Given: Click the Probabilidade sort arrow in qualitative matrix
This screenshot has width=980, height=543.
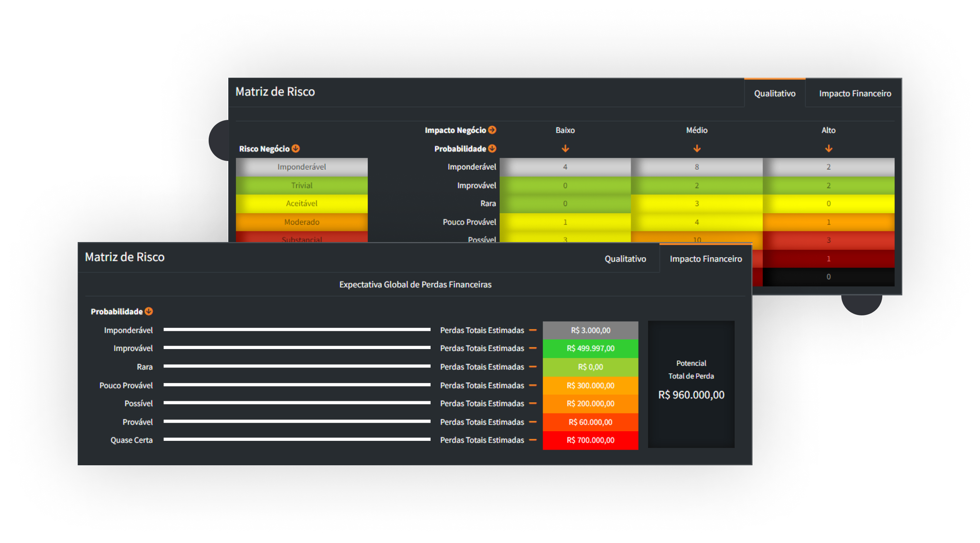Looking at the screenshot, I should pyautogui.click(x=493, y=149).
